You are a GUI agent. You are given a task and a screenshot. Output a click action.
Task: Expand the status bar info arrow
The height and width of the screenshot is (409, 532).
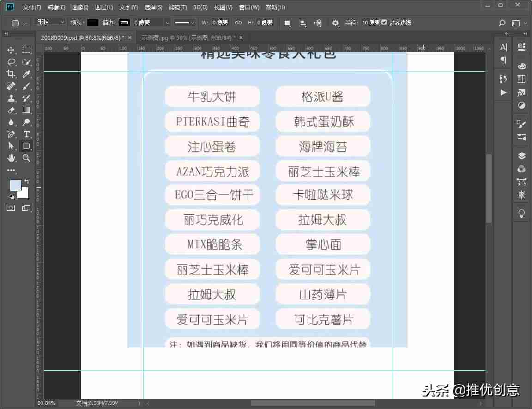(139, 403)
